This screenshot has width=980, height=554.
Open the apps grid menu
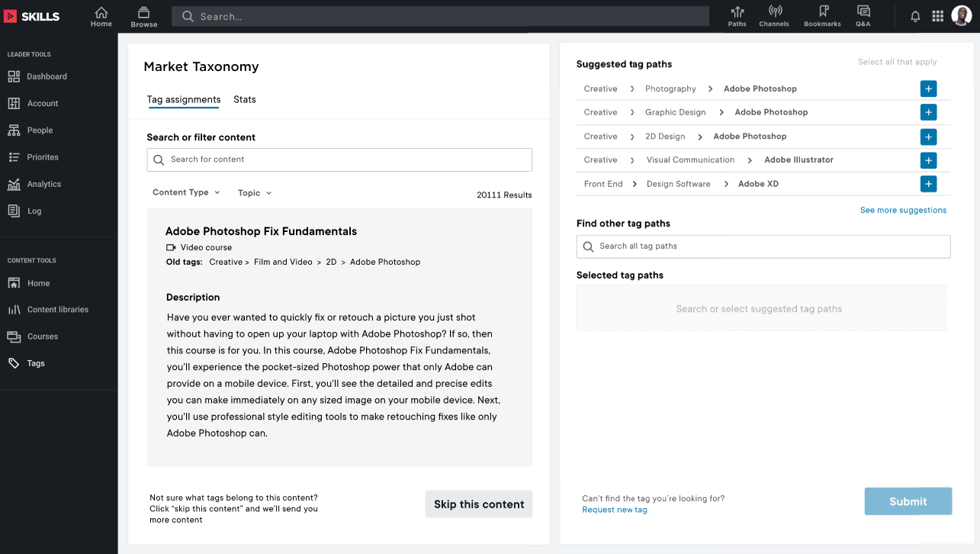938,16
